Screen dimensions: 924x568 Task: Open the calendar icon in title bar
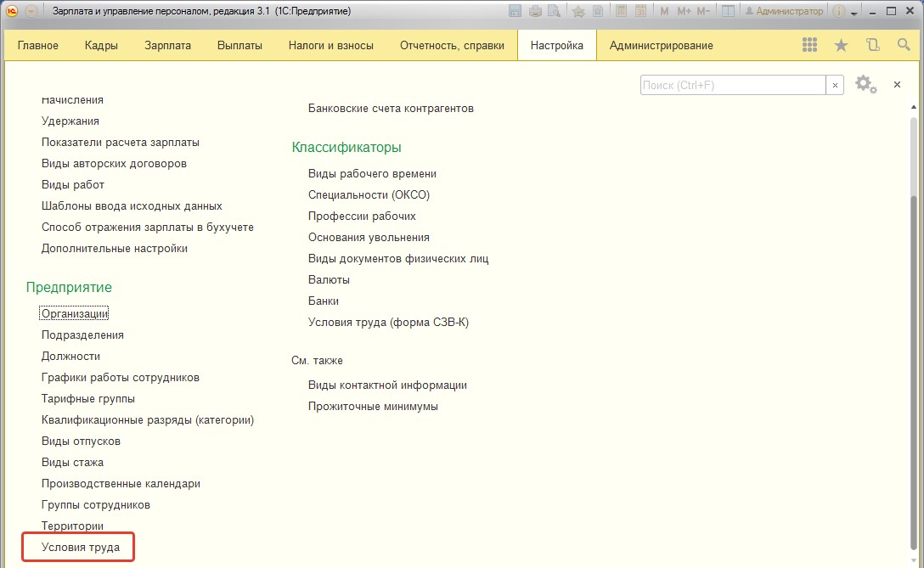pyautogui.click(x=641, y=11)
